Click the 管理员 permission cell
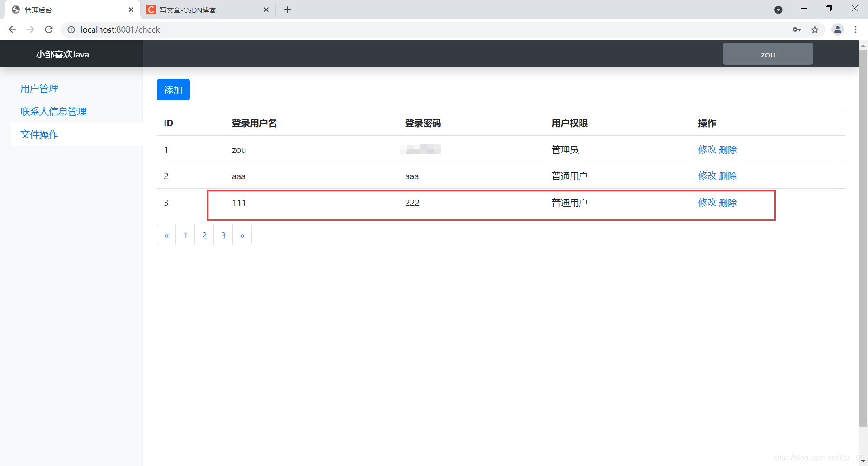 tap(565, 150)
